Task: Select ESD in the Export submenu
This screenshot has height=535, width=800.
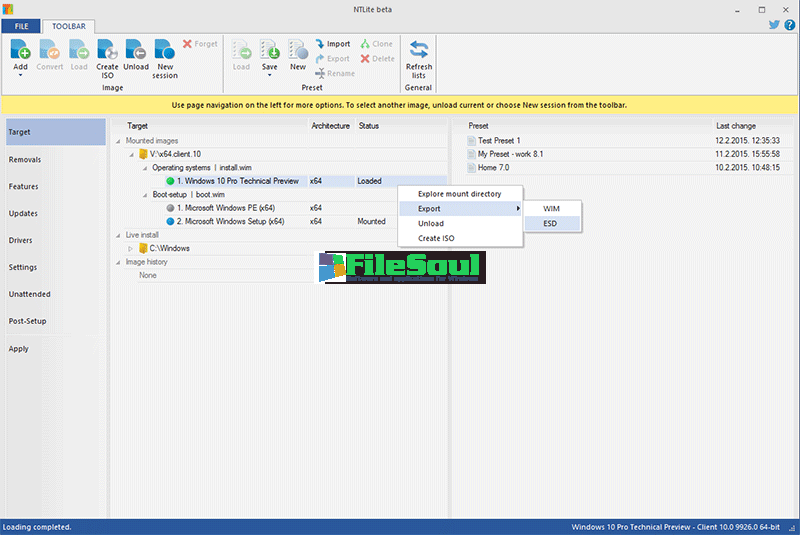Action: [550, 224]
